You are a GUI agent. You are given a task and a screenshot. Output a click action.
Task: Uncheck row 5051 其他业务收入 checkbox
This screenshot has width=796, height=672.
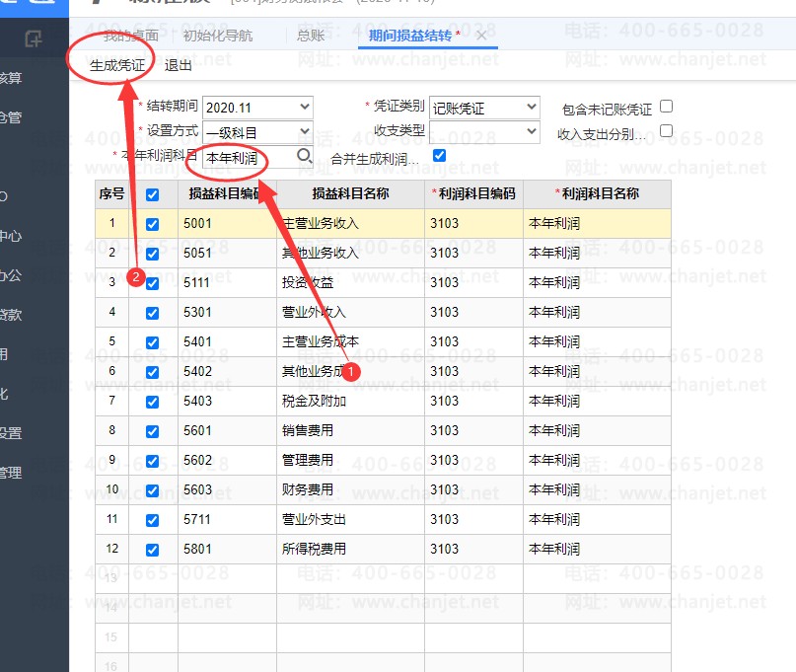point(152,254)
